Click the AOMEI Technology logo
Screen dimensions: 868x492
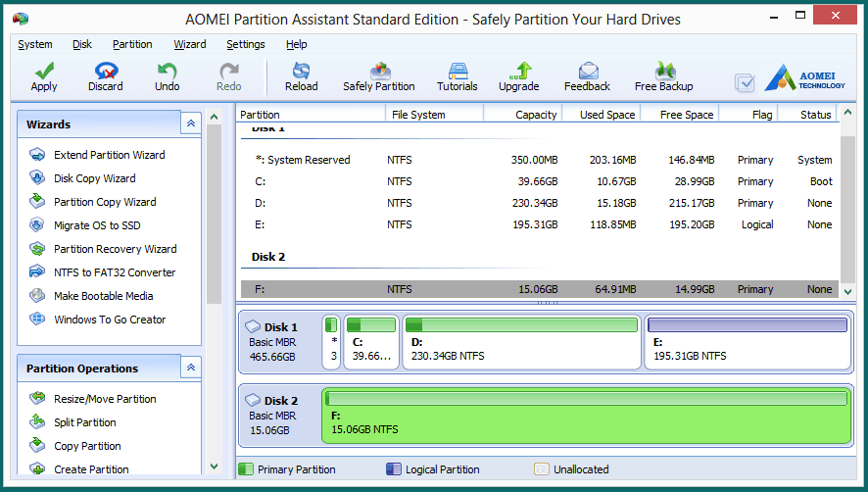point(805,77)
